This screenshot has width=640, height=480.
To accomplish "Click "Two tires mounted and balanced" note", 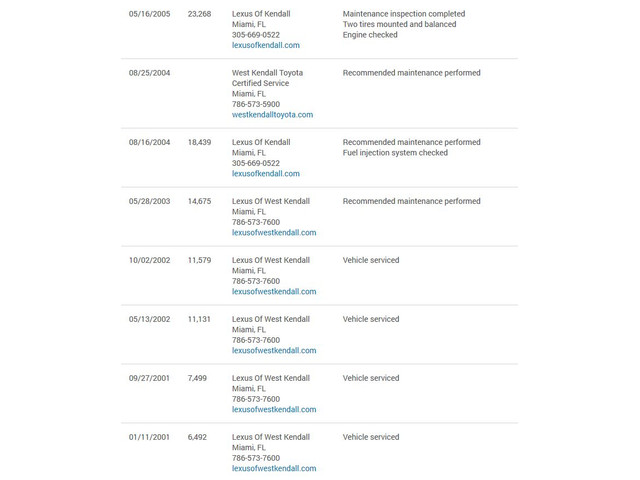I will click(x=399, y=24).
